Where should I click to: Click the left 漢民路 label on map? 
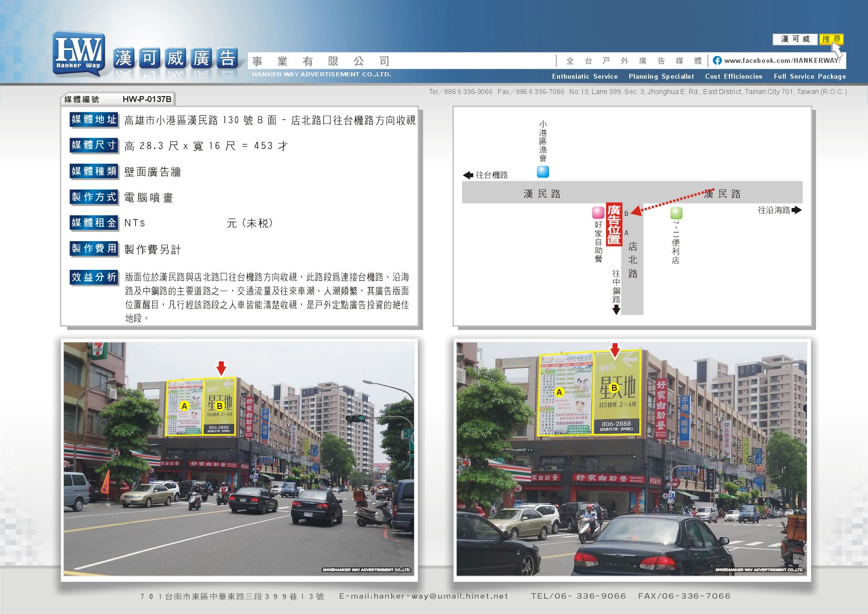(x=542, y=194)
